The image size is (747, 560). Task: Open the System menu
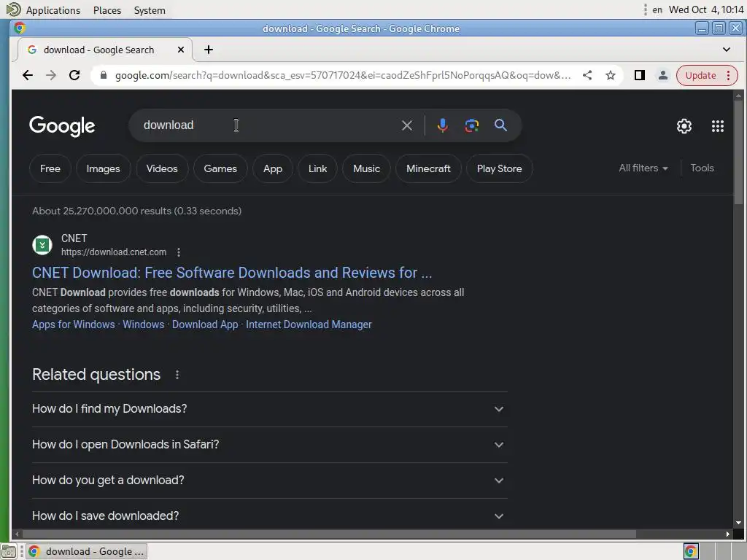pos(150,10)
